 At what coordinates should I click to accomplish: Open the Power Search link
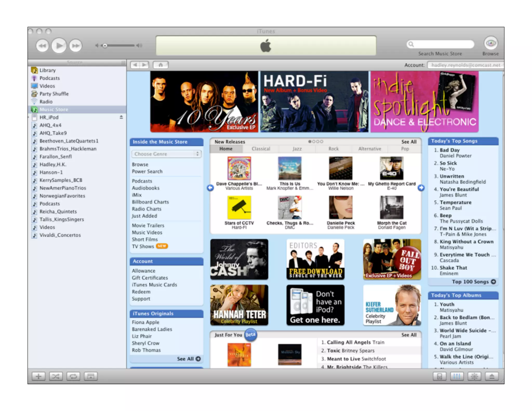147,171
